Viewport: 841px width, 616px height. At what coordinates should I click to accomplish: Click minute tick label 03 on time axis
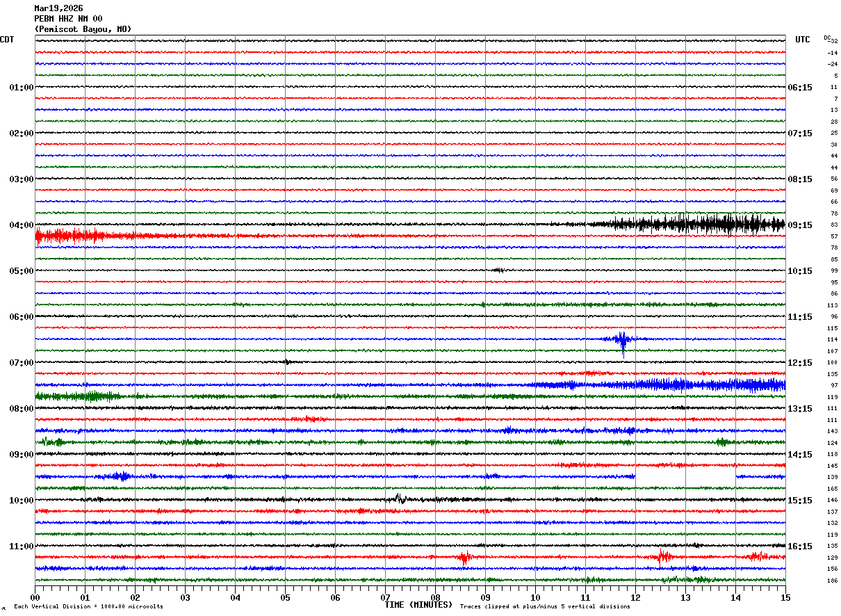pyautogui.click(x=185, y=597)
